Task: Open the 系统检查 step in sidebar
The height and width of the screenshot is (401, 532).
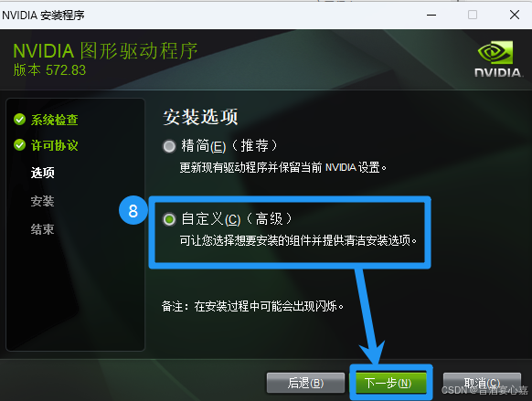Action: (54, 120)
